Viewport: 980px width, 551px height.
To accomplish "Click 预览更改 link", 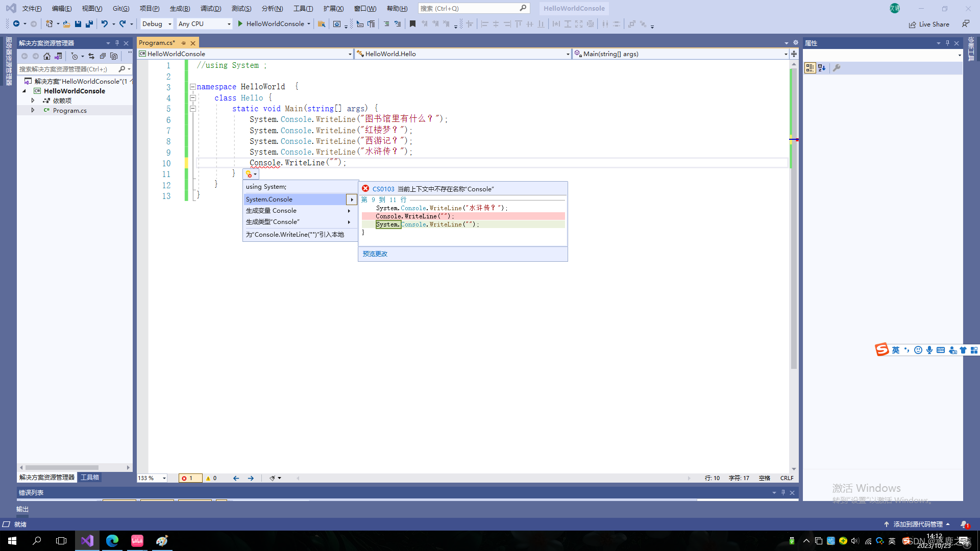I will point(375,254).
